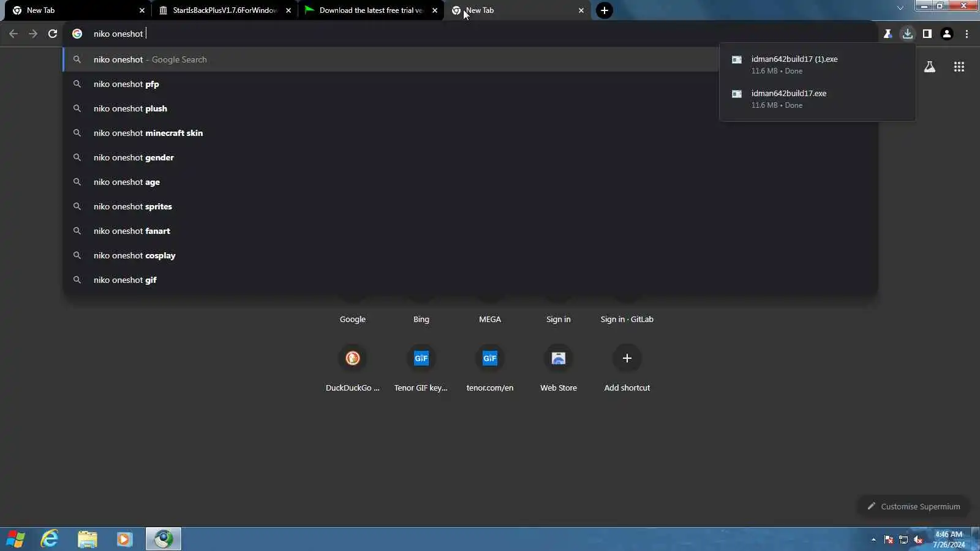Click in the address bar text field

(472, 34)
